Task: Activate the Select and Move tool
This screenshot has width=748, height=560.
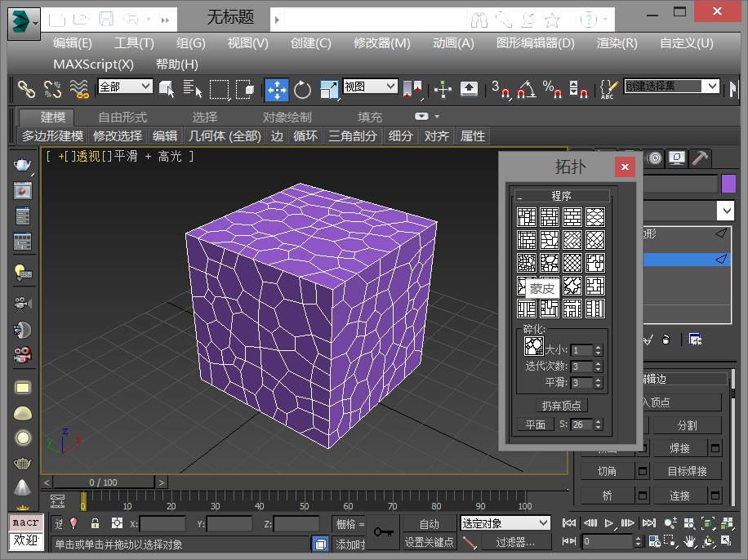Action: pyautogui.click(x=277, y=89)
